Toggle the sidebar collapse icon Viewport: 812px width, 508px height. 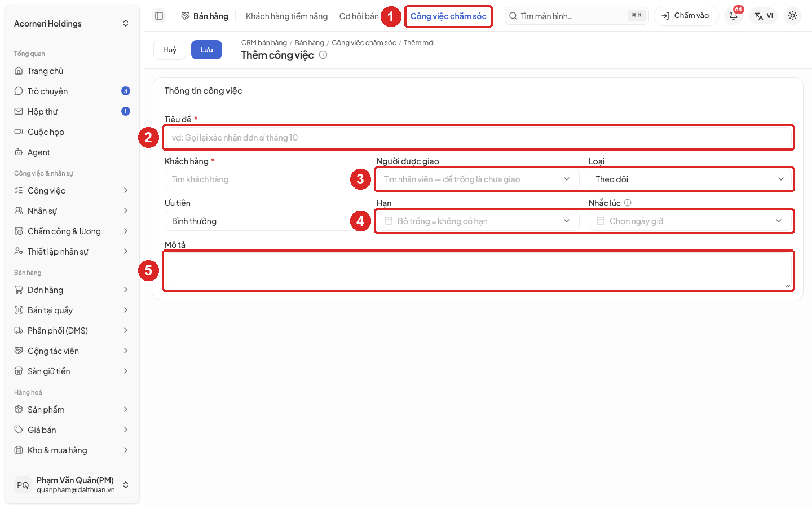[159, 16]
